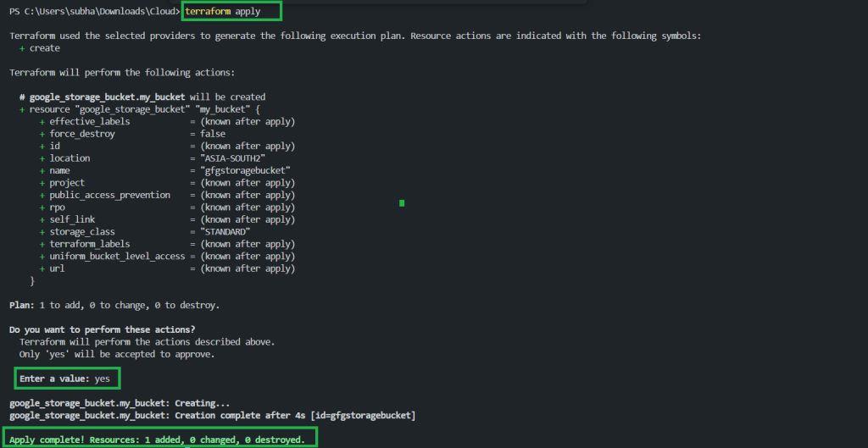Click the 'Only 'yes' will be accepted' text
The width and height of the screenshot is (868, 448).
(117, 354)
